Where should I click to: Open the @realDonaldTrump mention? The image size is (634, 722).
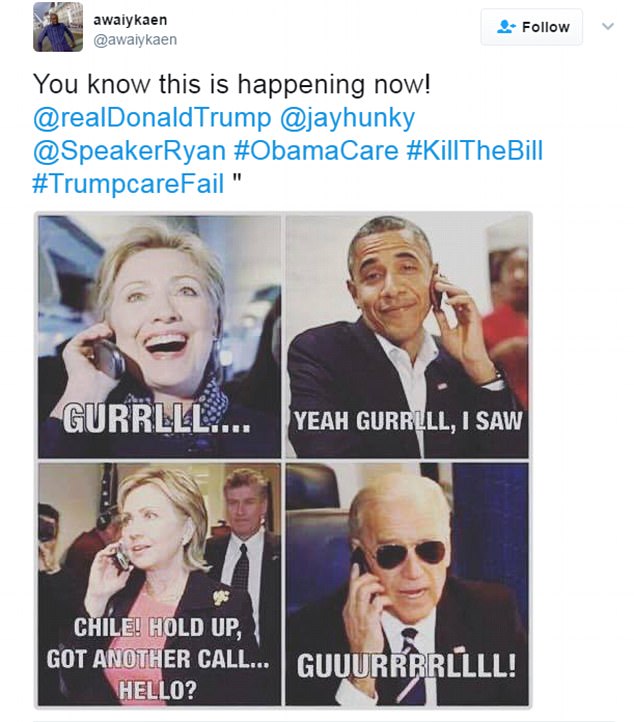[x=152, y=118]
